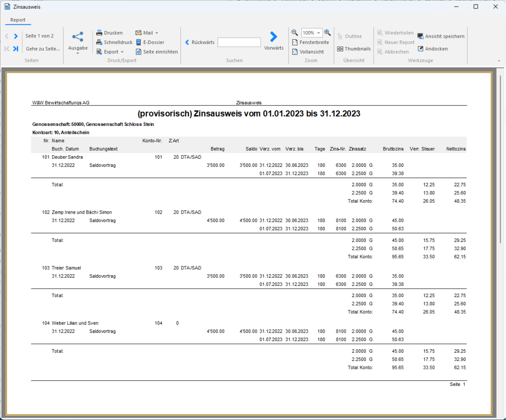Open the Ausgabe share menu

pyautogui.click(x=78, y=43)
